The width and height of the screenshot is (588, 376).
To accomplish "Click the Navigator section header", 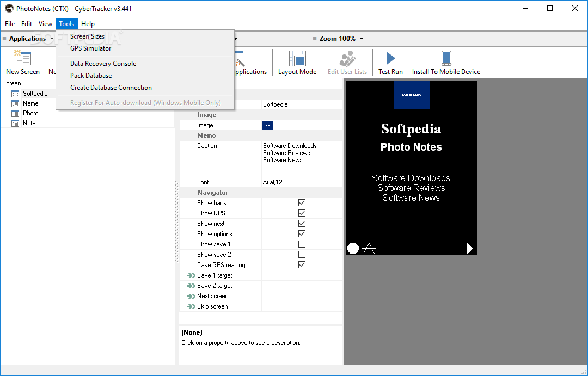I will click(213, 193).
